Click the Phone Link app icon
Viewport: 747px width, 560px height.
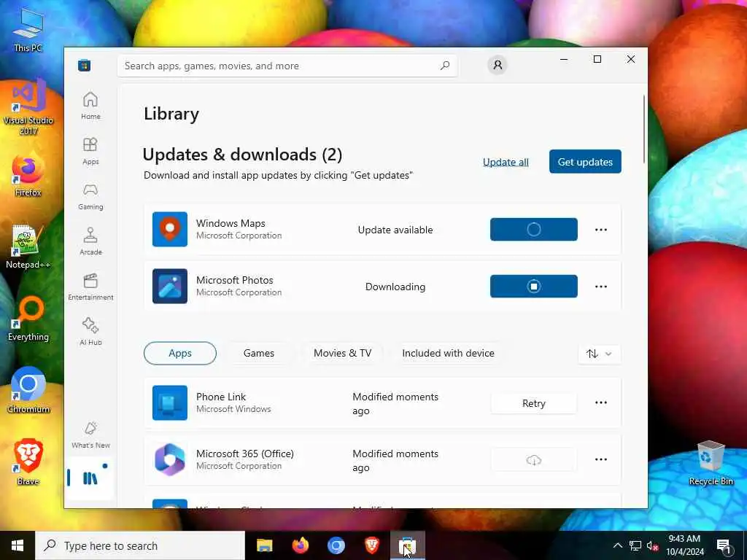click(169, 402)
